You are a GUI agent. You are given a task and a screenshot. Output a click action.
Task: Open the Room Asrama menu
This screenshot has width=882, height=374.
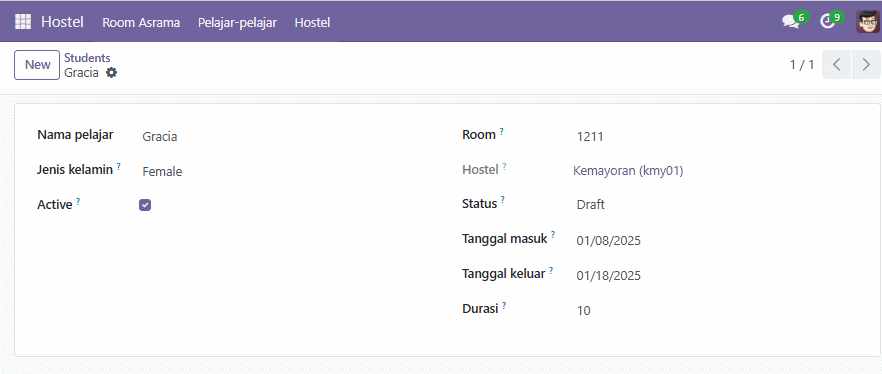click(x=141, y=22)
